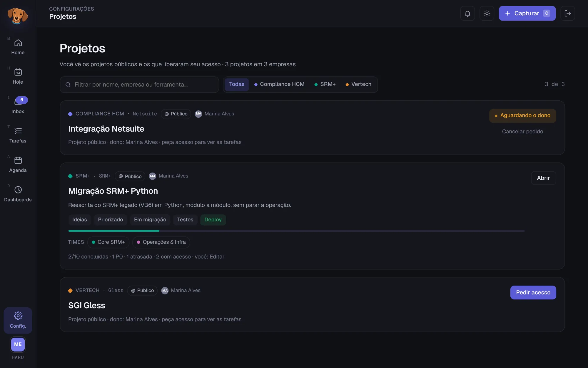Click the Core SRM+ team chip
Viewport: 588px width, 368px height.
coord(108,242)
